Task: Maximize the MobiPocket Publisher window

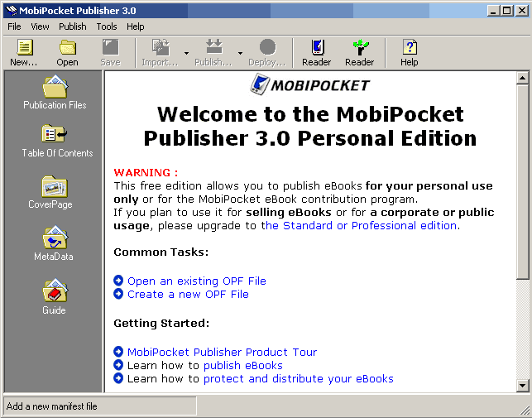Action: 507,11
